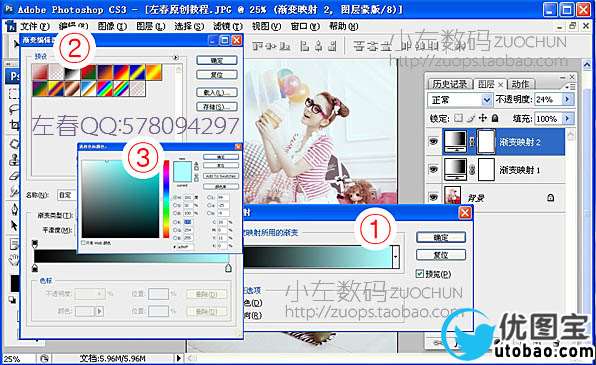Image resolution: width=596 pixels, height=365 pixels.
Task: Open 不透明度 24% slider arrow
Action: [567, 99]
